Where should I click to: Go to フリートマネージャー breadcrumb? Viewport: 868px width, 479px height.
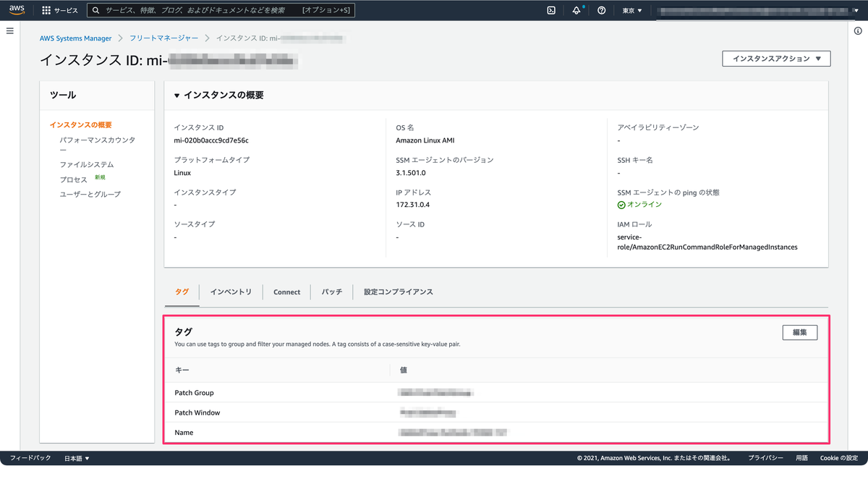[163, 38]
